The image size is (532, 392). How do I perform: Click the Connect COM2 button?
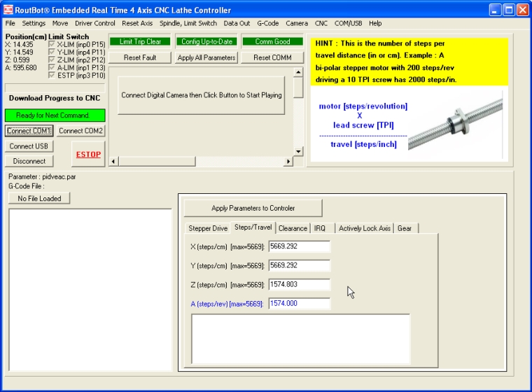[80, 131]
